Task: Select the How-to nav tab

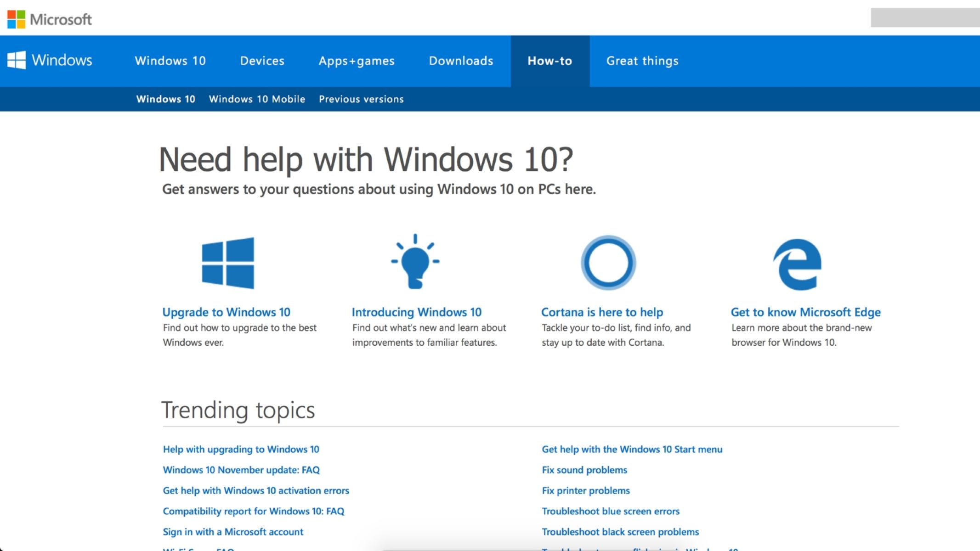Action: click(550, 61)
